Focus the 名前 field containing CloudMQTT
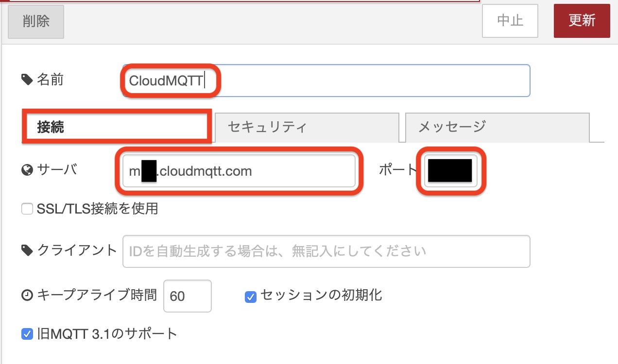The image size is (618, 364). (x=326, y=81)
